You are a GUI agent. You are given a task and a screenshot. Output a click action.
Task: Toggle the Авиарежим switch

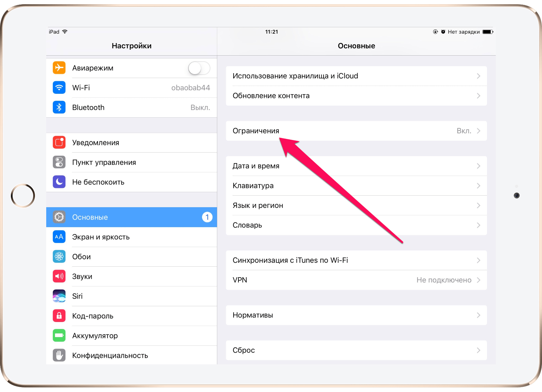199,68
